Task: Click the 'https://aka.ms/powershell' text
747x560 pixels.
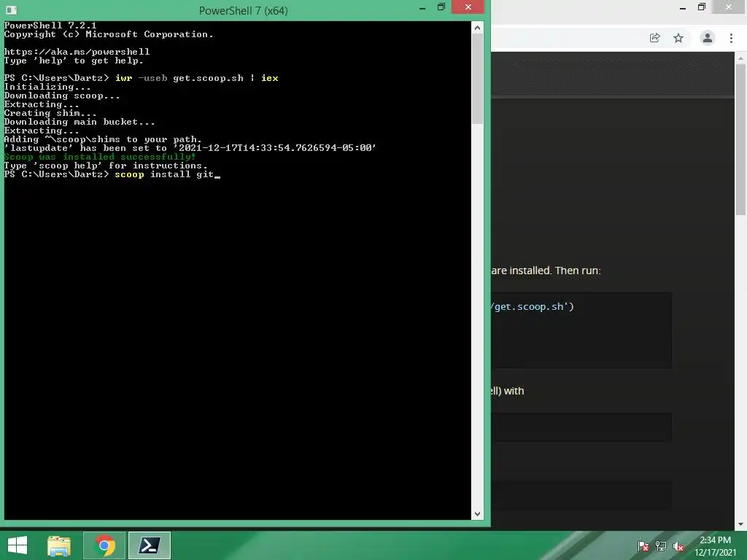Action: pyautogui.click(x=77, y=52)
